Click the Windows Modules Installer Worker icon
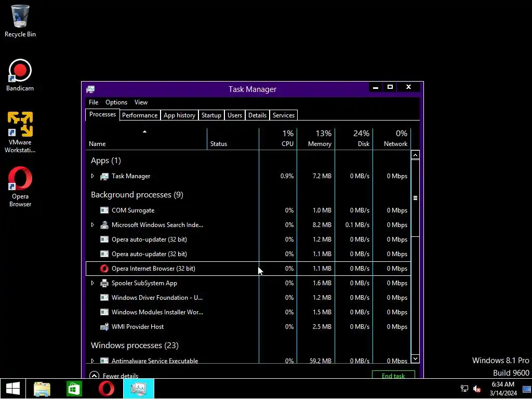 click(104, 312)
